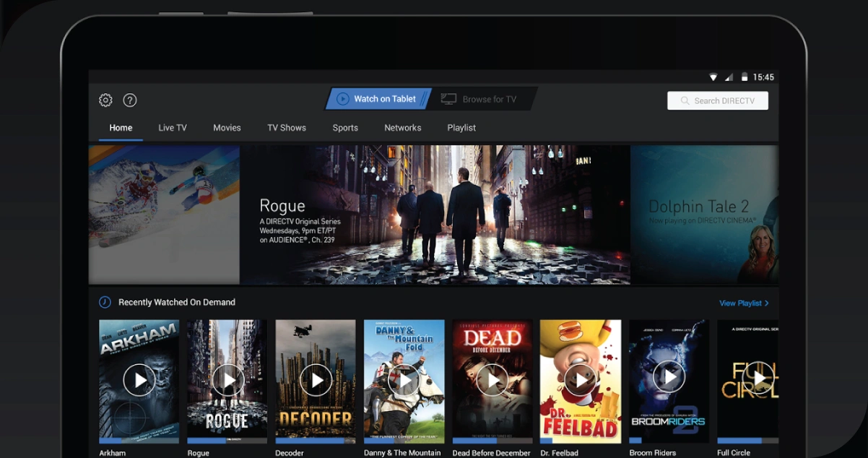Click the search magnifier in the search bar
The width and height of the screenshot is (868, 458).
coord(684,100)
